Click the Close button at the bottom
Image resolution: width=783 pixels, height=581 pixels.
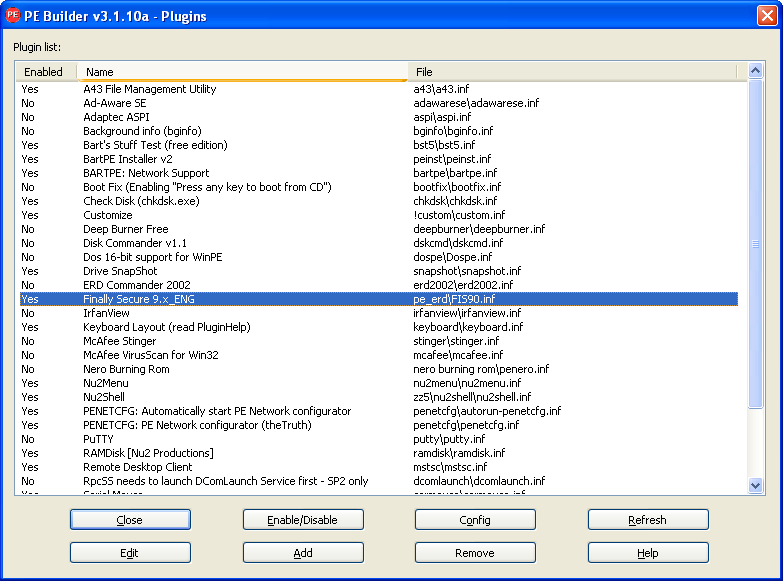(x=130, y=520)
